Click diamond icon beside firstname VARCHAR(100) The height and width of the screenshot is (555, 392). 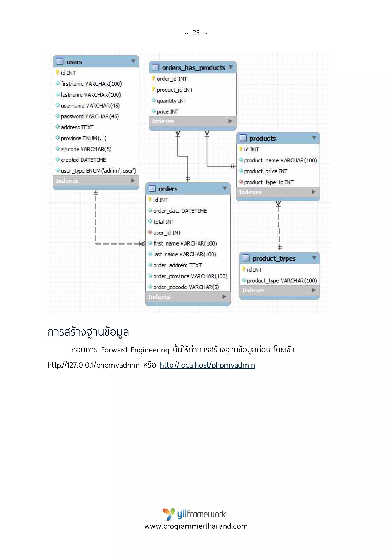click(x=57, y=83)
